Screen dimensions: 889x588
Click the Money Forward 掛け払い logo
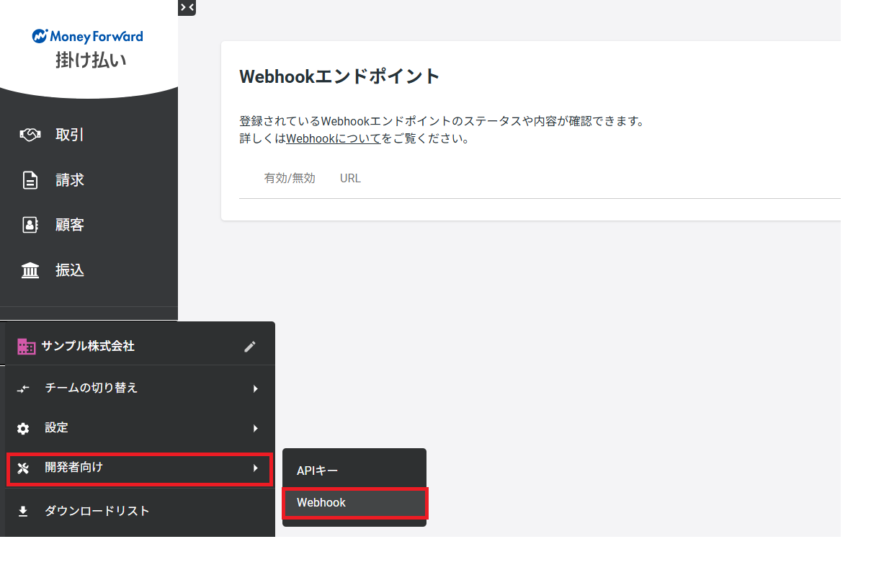point(88,48)
